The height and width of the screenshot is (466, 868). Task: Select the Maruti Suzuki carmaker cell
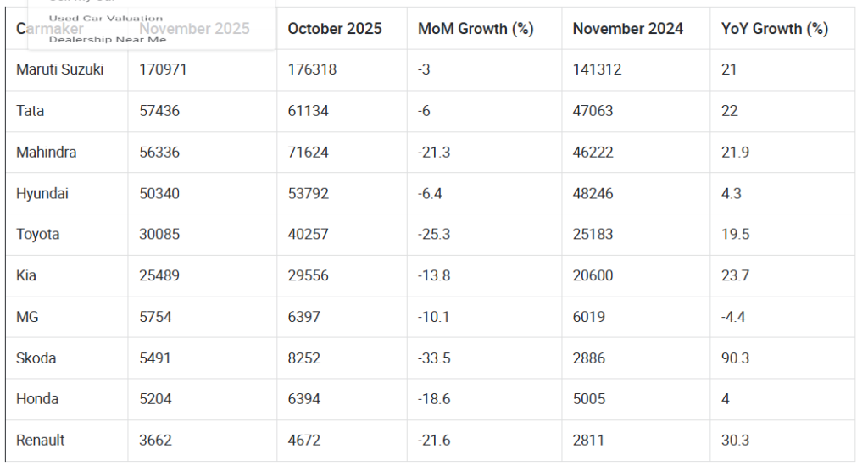[60, 69]
